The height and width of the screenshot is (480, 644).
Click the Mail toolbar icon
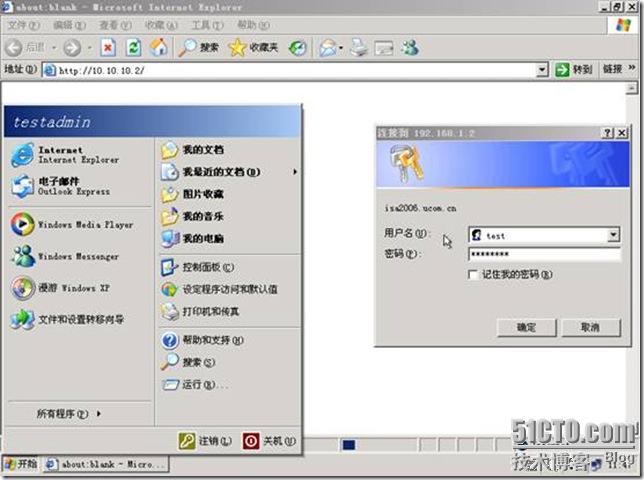point(327,48)
